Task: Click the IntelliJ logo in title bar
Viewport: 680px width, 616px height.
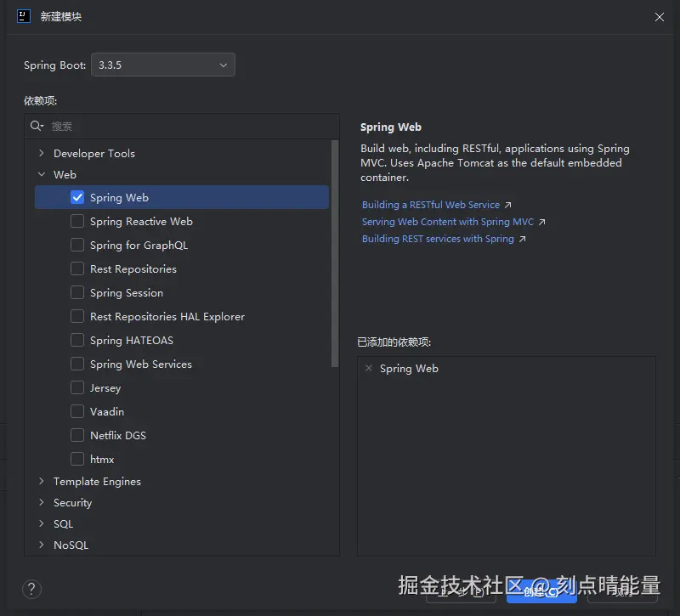Action: (24, 16)
